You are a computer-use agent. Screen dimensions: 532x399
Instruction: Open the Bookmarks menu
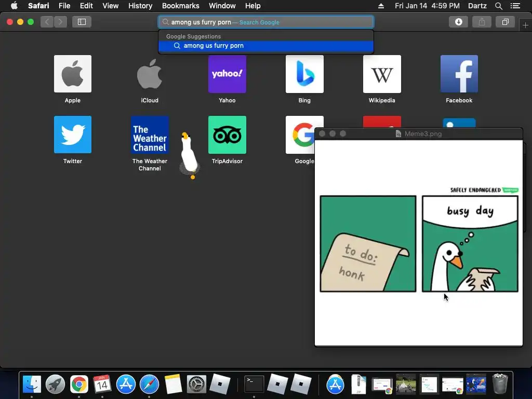point(180,6)
